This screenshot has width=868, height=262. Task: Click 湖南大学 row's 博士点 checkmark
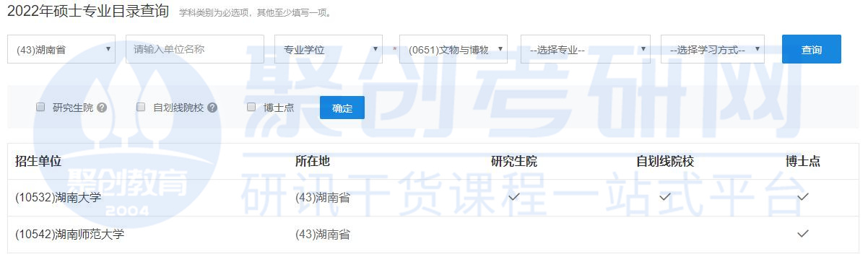803,196
